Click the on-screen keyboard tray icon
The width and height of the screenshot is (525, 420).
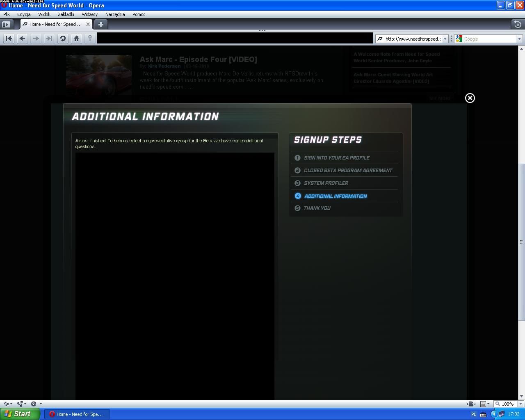point(484,414)
